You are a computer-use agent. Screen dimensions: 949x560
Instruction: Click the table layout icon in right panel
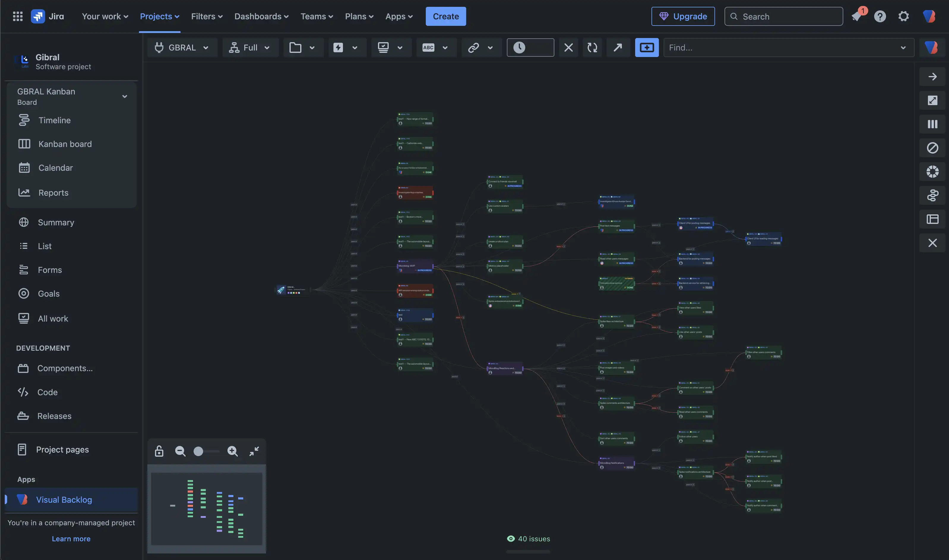pyautogui.click(x=932, y=219)
